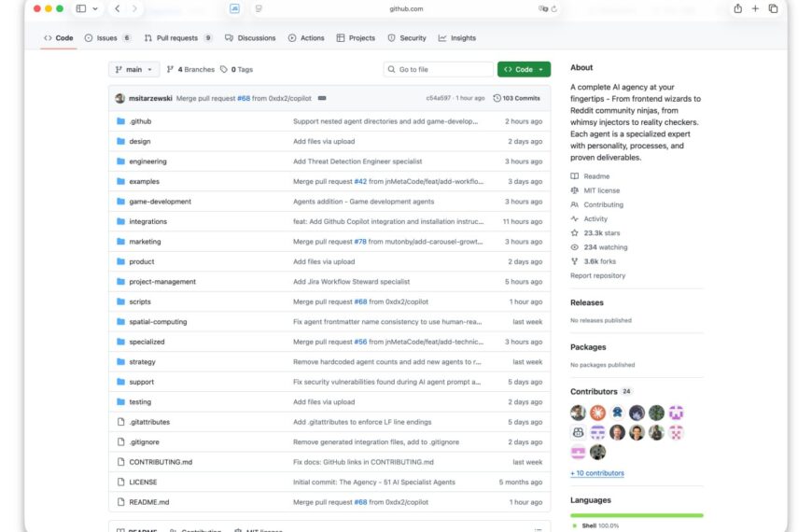Open the project-management folder icon

tap(120, 281)
